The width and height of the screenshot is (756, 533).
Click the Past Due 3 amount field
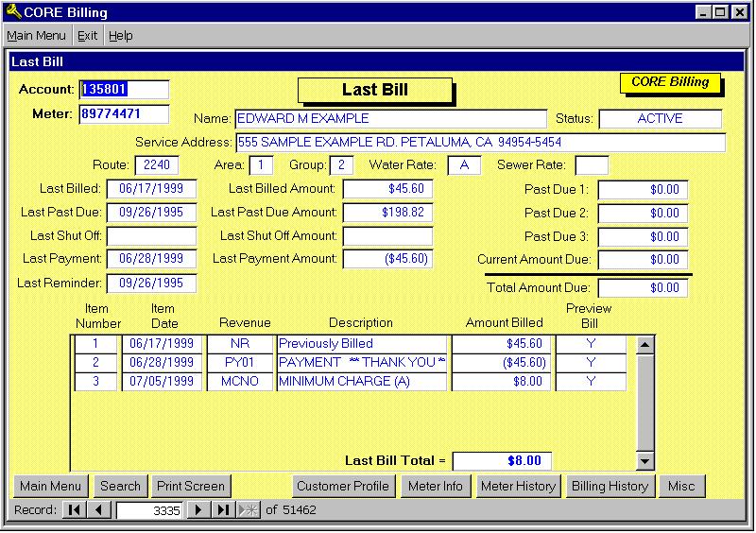(643, 237)
